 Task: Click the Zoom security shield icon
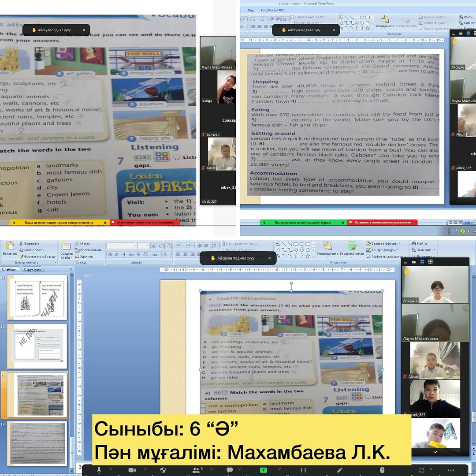click(163, 470)
